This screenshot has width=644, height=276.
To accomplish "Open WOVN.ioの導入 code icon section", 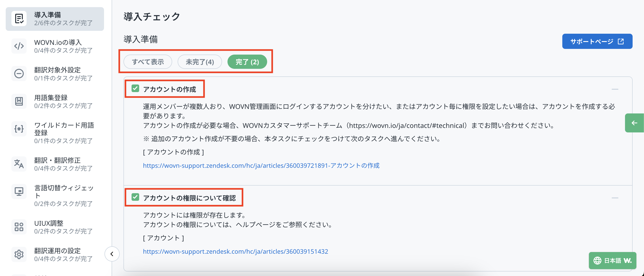I will [x=19, y=46].
